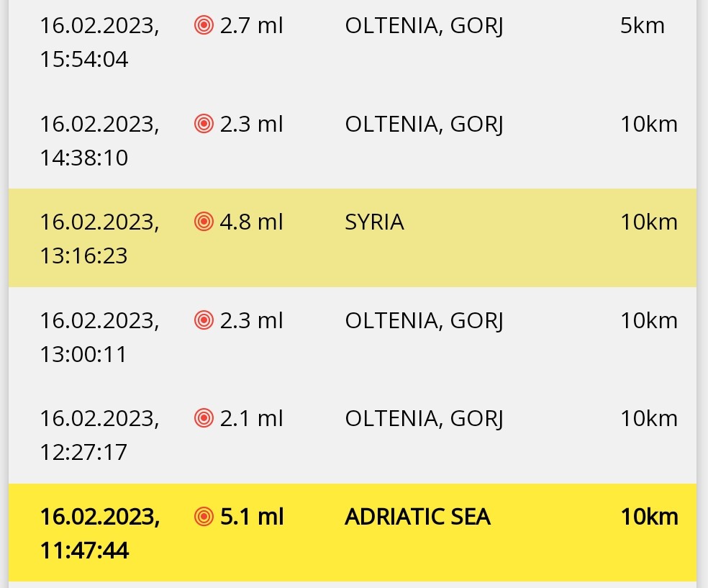Click the 10km depth in the Syria row
The width and height of the screenshot is (708, 588).
click(649, 222)
